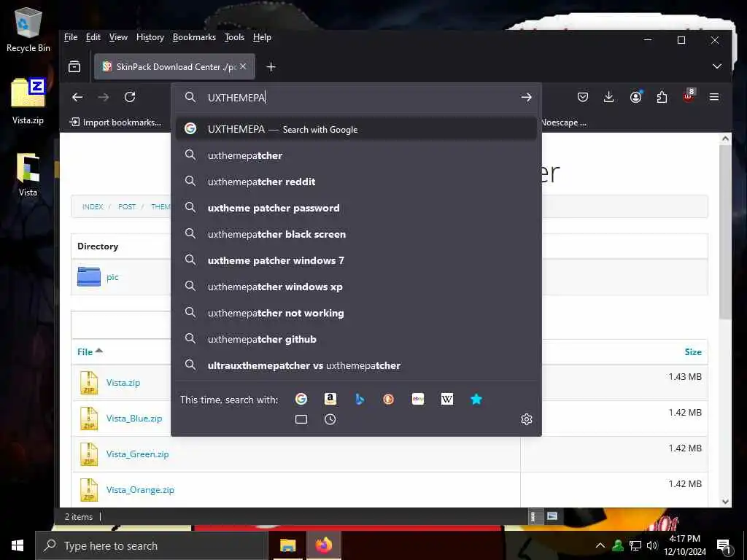Screen dimensions: 747x560
Task: Select 'UXTHEMEPA — Search with Google' suggestion
Action: [x=356, y=129]
